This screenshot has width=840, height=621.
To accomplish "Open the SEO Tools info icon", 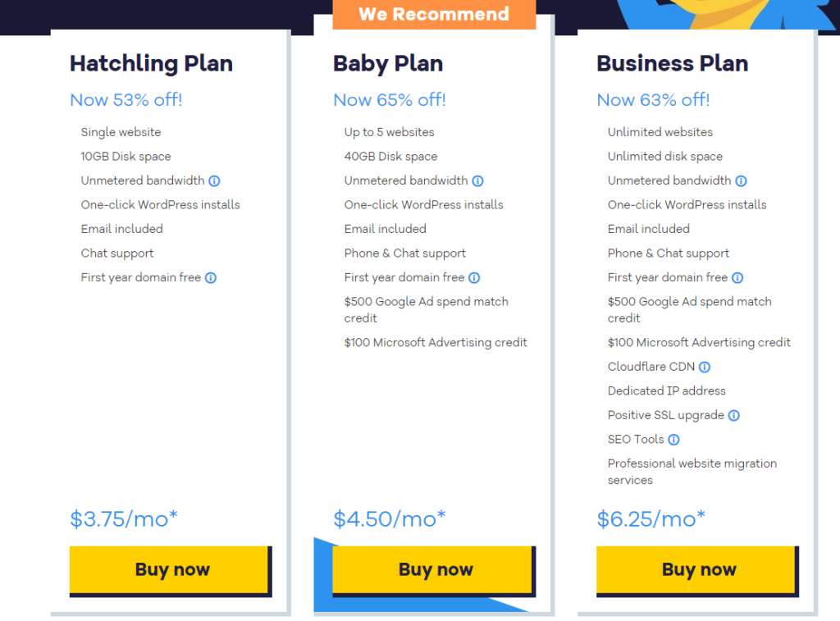I will click(x=674, y=440).
